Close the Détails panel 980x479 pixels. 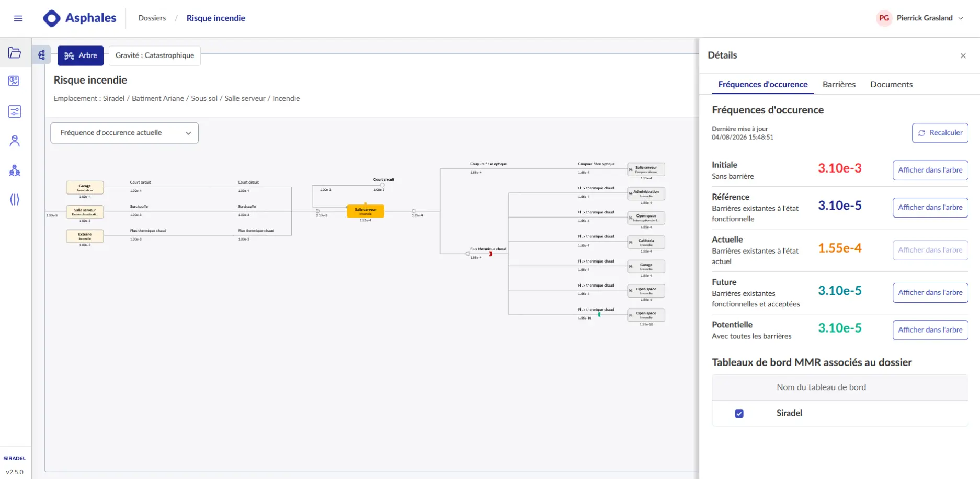pyautogui.click(x=963, y=55)
